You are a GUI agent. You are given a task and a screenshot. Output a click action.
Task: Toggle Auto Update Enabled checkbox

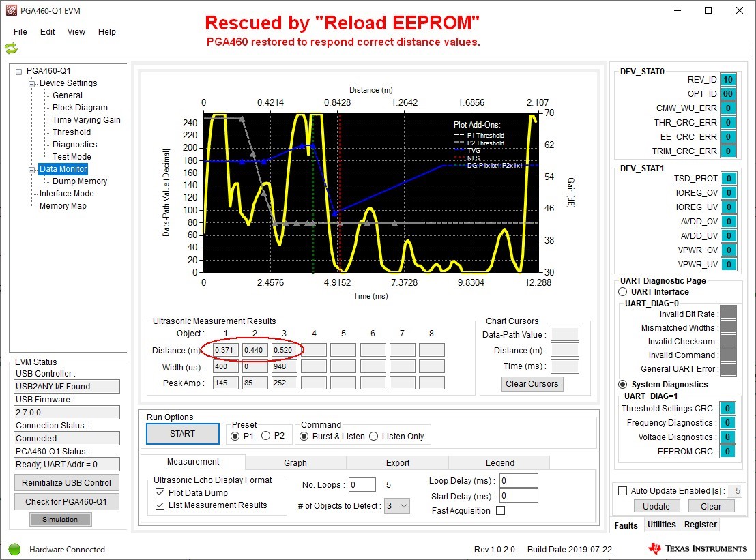tap(623, 490)
